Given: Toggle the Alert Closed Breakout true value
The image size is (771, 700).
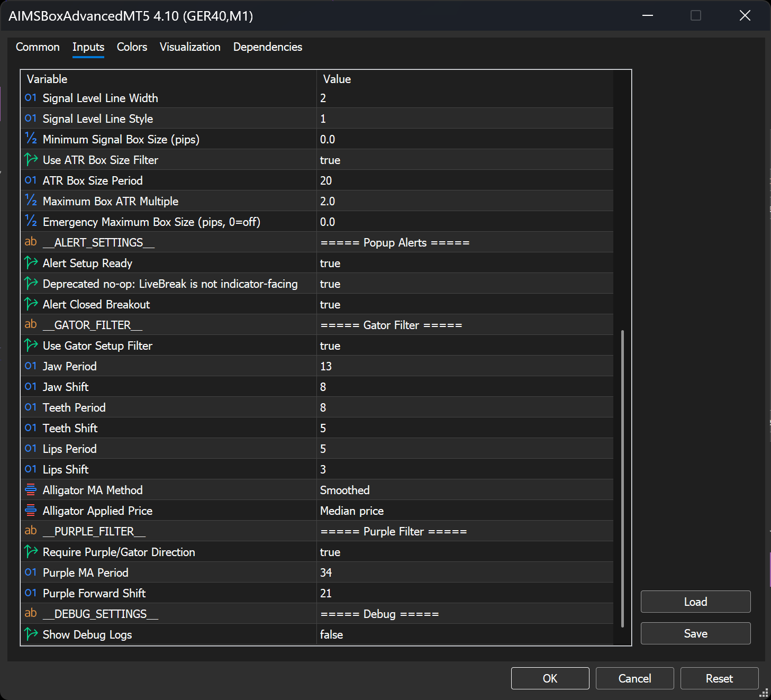Looking at the screenshot, I should [x=465, y=304].
